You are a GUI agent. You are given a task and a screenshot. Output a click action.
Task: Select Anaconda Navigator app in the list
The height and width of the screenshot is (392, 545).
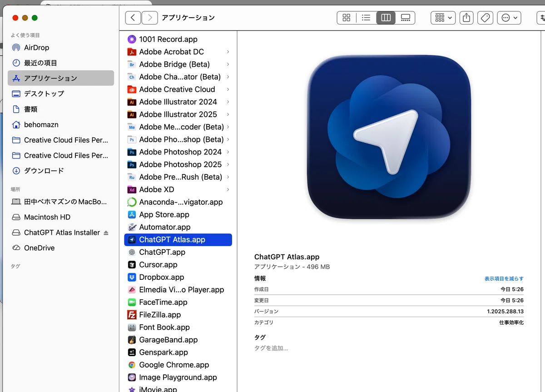[x=178, y=202]
